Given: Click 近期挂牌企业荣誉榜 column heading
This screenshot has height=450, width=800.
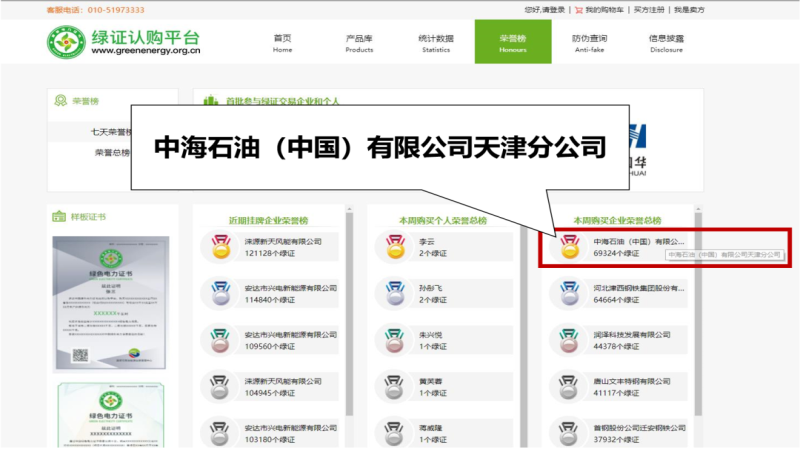Looking at the screenshot, I should click(x=268, y=220).
